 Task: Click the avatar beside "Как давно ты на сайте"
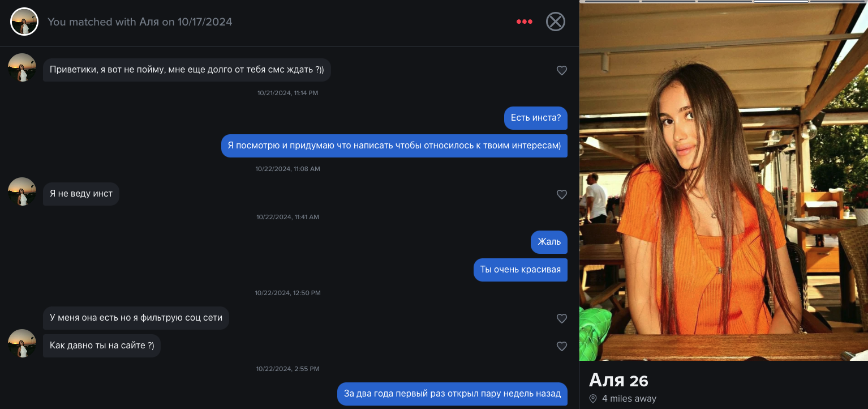22,343
